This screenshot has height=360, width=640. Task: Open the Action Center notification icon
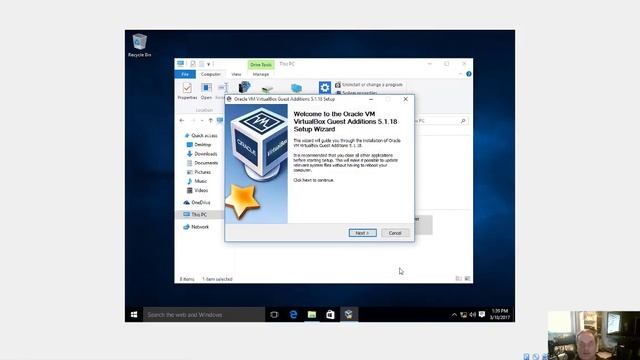point(482,314)
